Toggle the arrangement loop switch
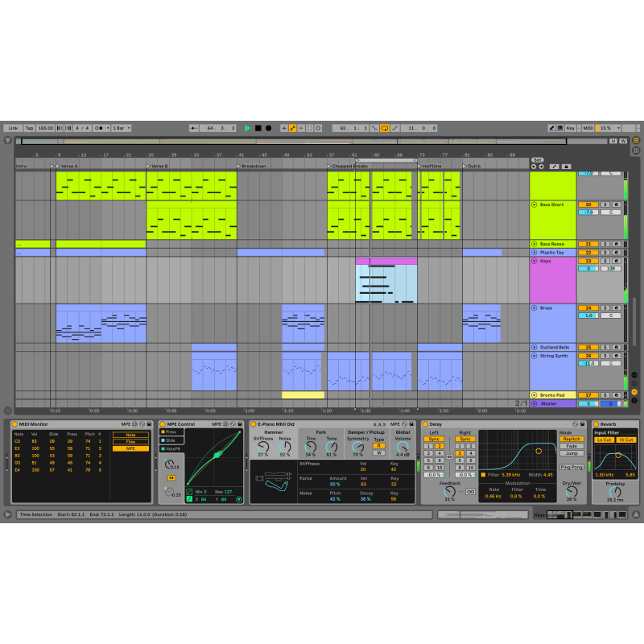 point(385,128)
